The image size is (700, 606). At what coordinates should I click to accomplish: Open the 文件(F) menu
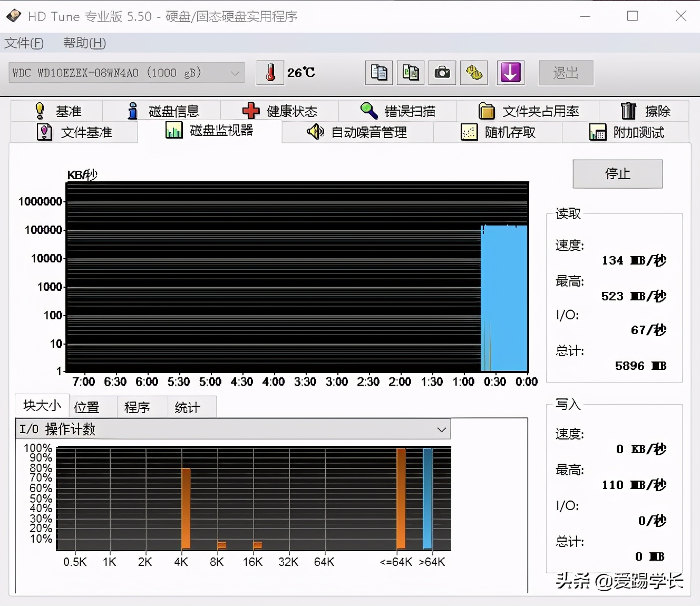(x=24, y=43)
